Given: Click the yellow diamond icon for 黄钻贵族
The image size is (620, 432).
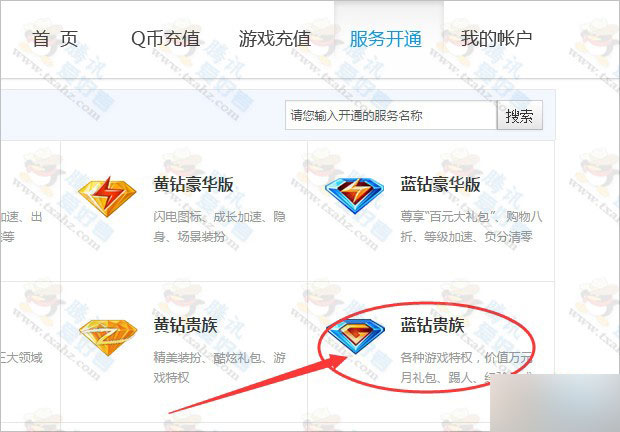Looking at the screenshot, I should pos(108,337).
